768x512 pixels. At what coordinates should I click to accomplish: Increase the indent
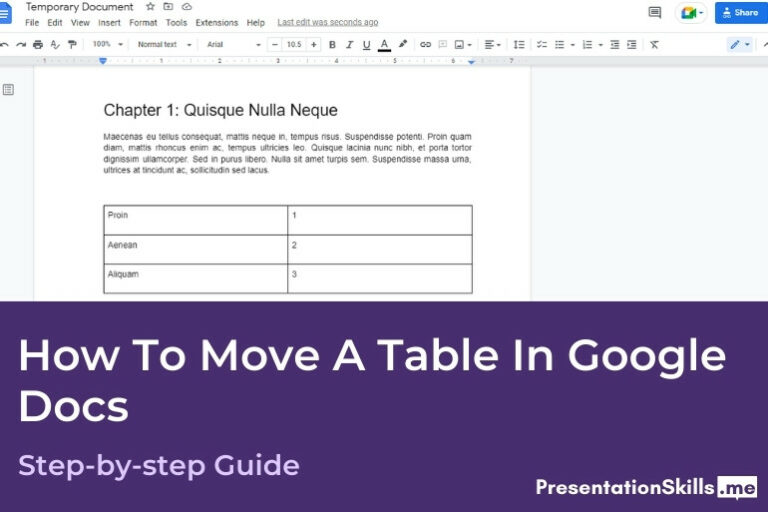pyautogui.click(x=632, y=45)
